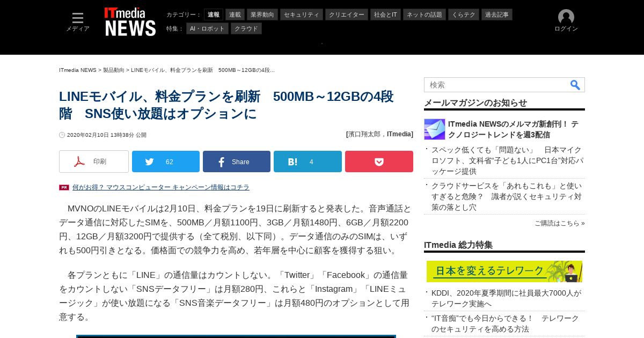Click the clock icon beside publish date
The width and height of the screenshot is (644, 338).
point(62,135)
